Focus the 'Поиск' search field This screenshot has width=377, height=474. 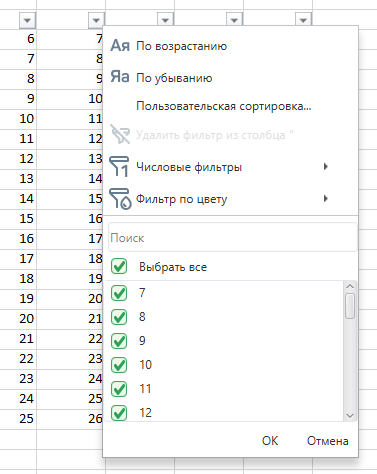pos(233,238)
